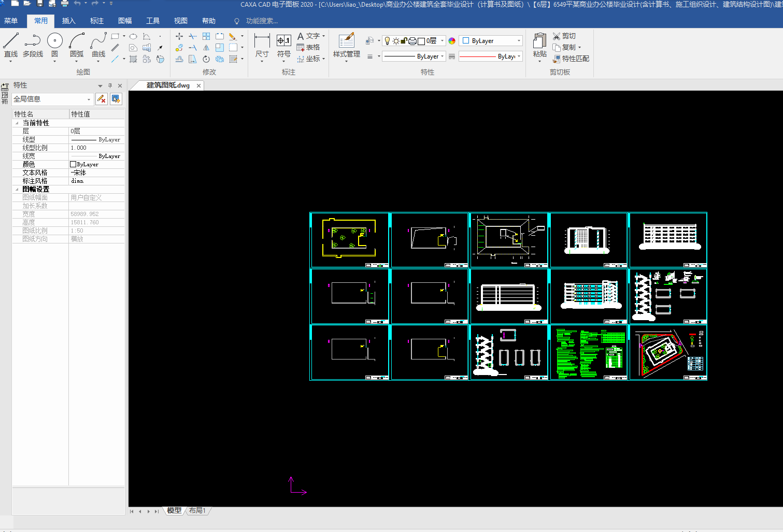Switch to the 工具 ribbon tab
Image resolution: width=783 pixels, height=532 pixels.
(153, 21)
